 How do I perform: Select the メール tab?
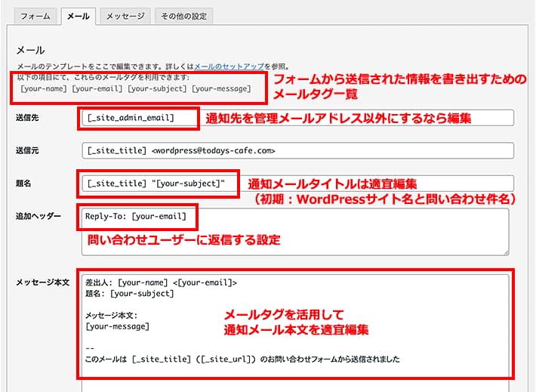(x=79, y=16)
